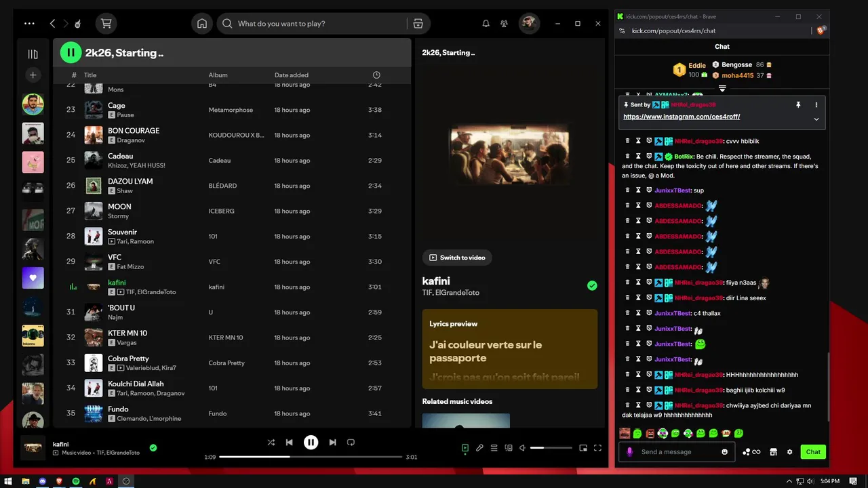Mute Spotify volume speaker icon
This screenshot has height=488, width=868.
522,448
